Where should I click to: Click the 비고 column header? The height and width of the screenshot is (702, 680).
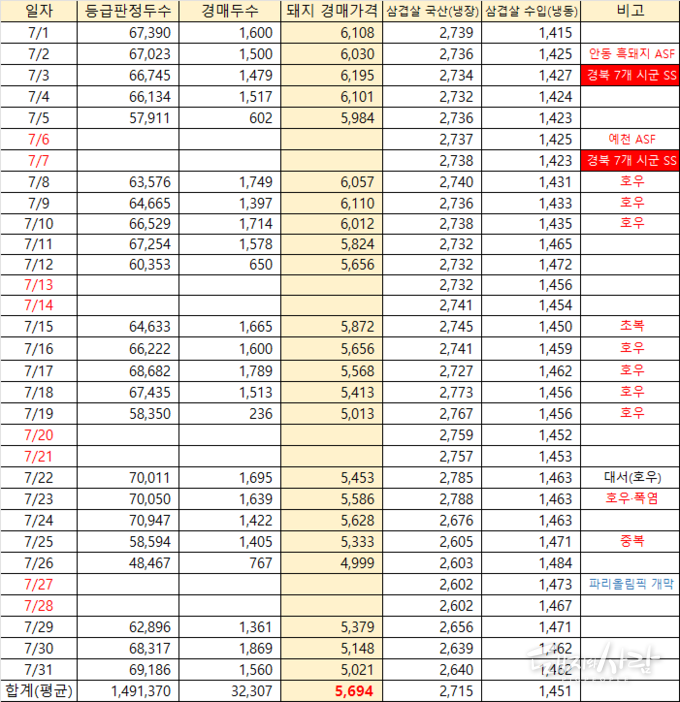pos(631,12)
